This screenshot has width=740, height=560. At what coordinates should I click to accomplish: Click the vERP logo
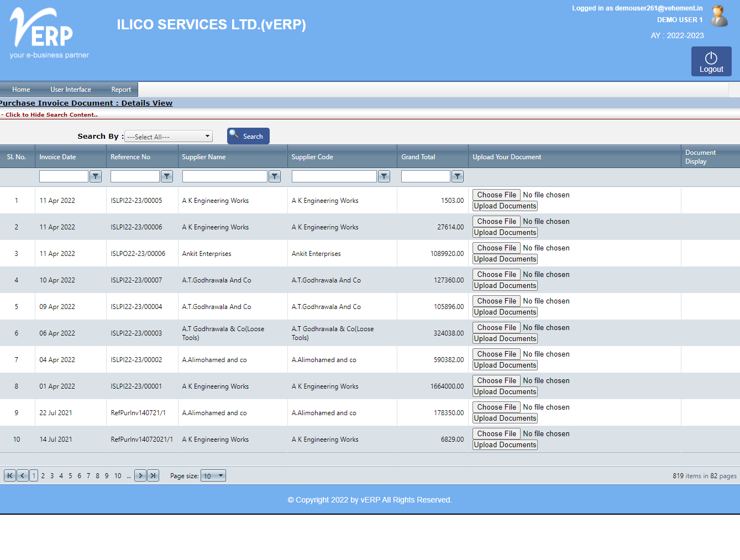49,33
